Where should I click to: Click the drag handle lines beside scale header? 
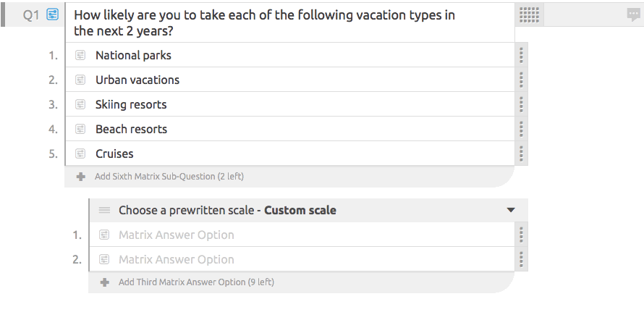tap(105, 211)
